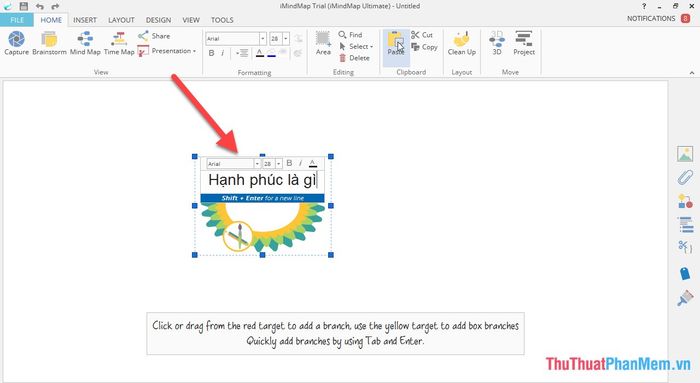Image resolution: width=700 pixels, height=383 pixels.
Task: Open the paintbrush format sidebar icon
Action: tap(685, 298)
